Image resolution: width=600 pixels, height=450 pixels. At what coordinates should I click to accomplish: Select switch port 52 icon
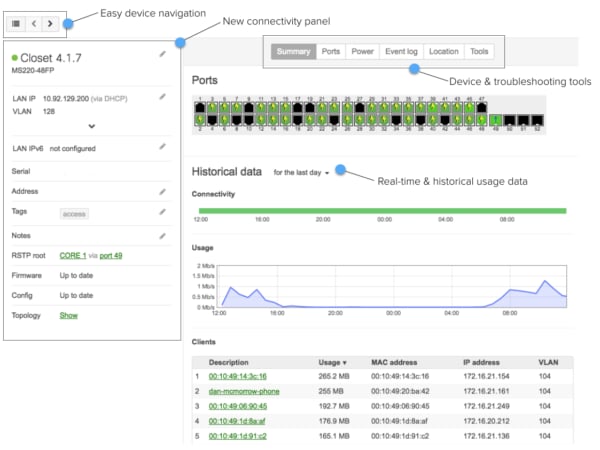(538, 120)
